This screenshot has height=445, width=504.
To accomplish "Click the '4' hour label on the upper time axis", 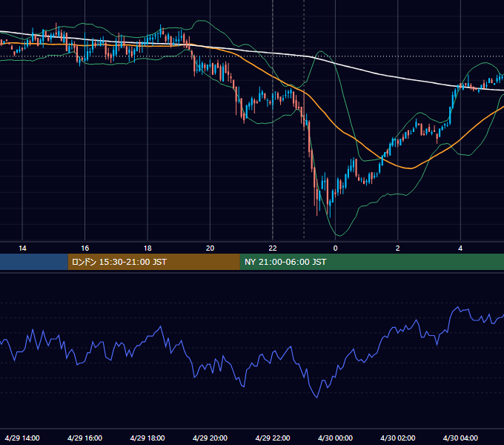I will click(x=460, y=248).
